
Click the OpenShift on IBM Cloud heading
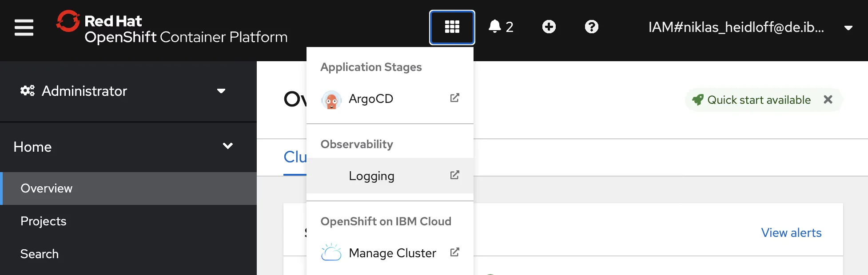point(386,222)
